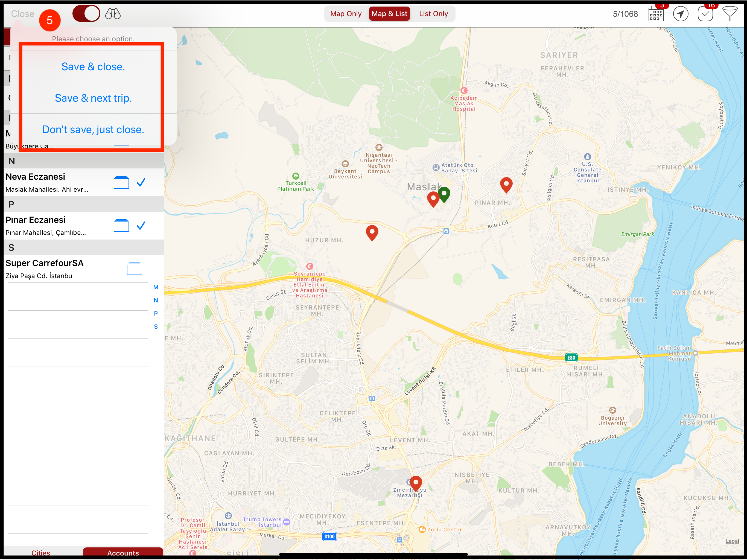This screenshot has width=747, height=560.
Task: Select the location arrow navigation icon
Action: click(x=681, y=14)
